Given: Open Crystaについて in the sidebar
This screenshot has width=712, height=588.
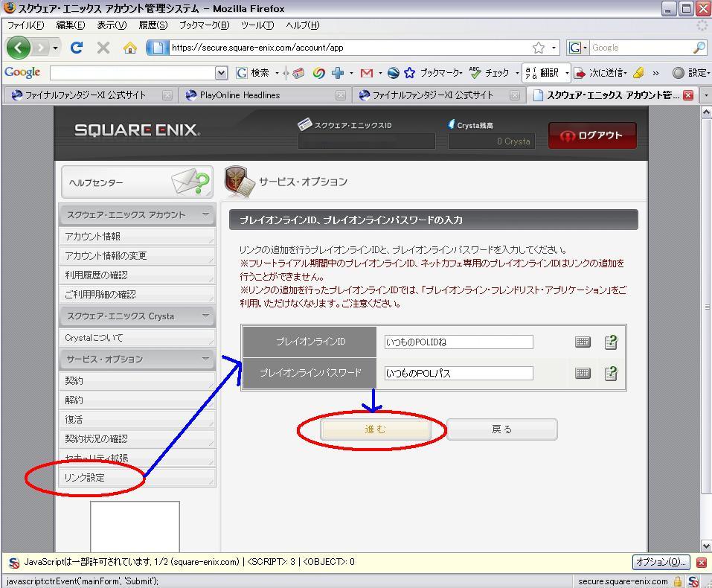Looking at the screenshot, I should [x=137, y=338].
